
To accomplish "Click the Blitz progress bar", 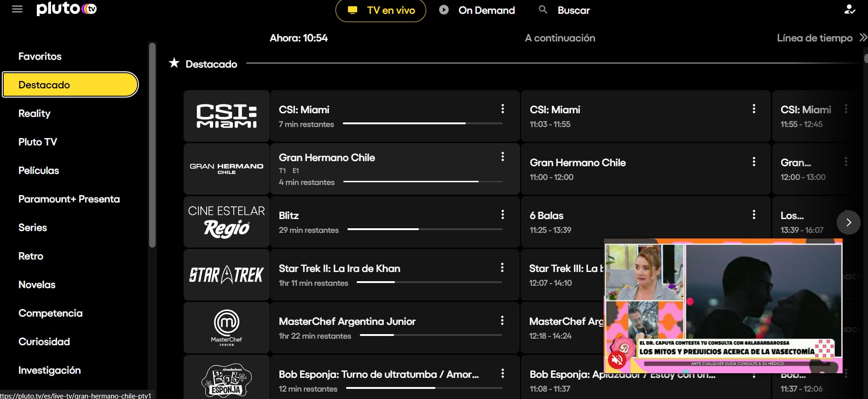I will coord(425,229).
